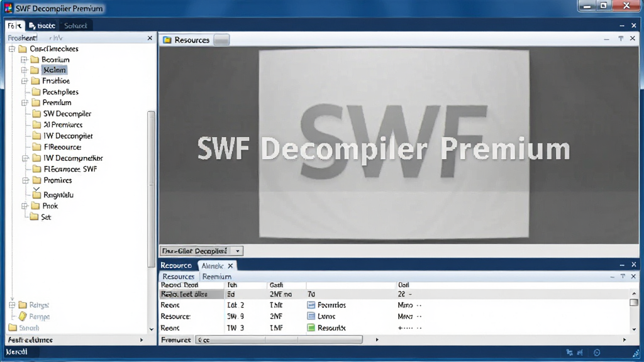This screenshot has height=362, width=644.
Task: Expand the Promires folder node
Action: point(25,180)
